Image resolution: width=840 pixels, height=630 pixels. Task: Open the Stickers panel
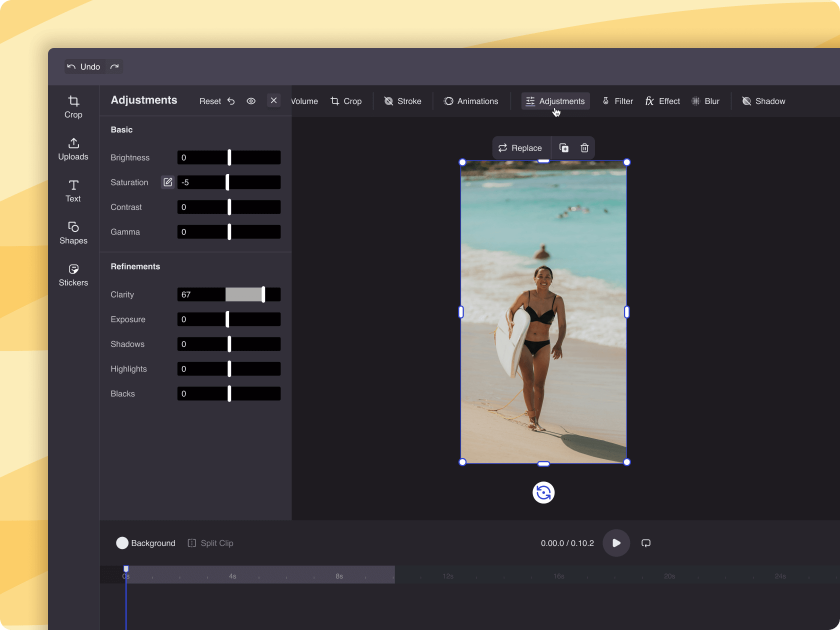coord(73,274)
